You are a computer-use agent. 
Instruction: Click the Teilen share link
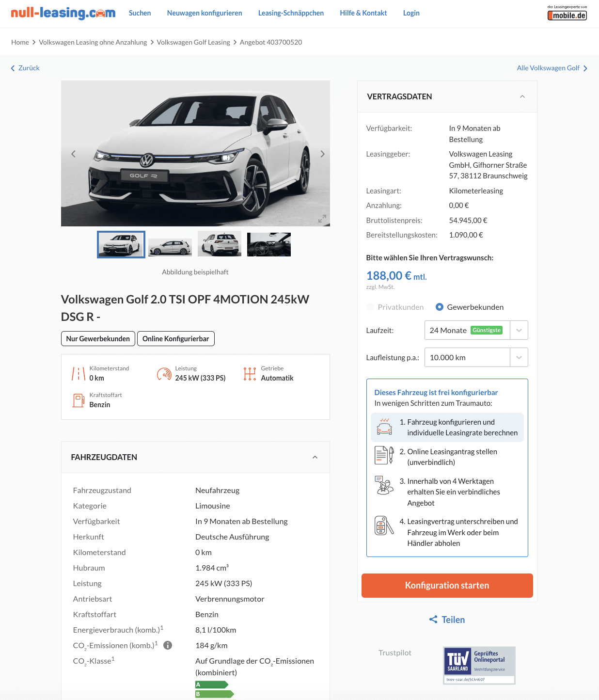[x=453, y=620]
